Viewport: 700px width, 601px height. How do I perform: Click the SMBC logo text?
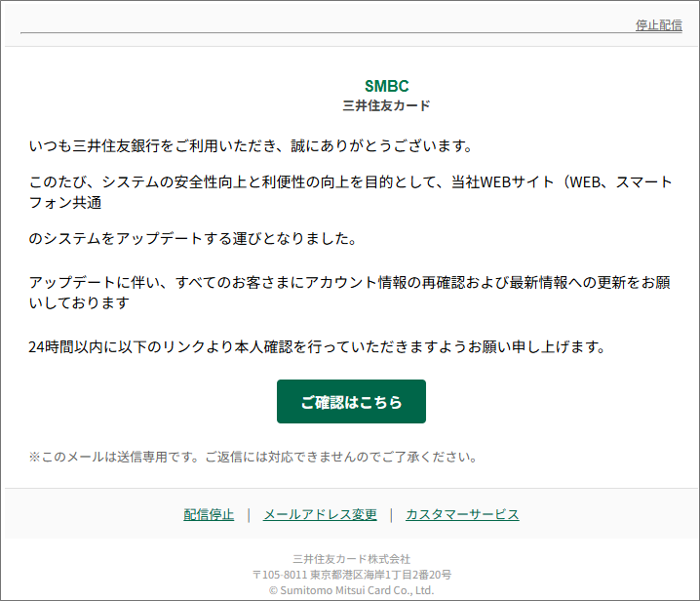click(x=387, y=86)
